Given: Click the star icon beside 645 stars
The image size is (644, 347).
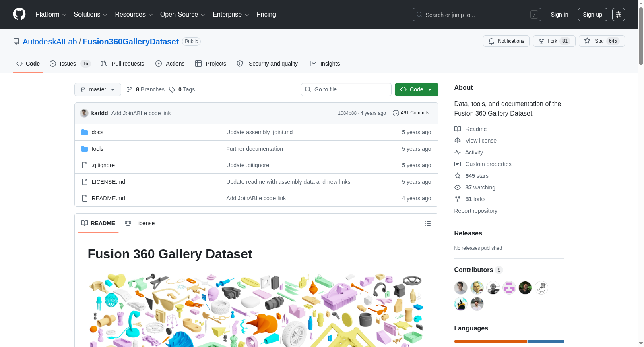Looking at the screenshot, I should point(458,176).
